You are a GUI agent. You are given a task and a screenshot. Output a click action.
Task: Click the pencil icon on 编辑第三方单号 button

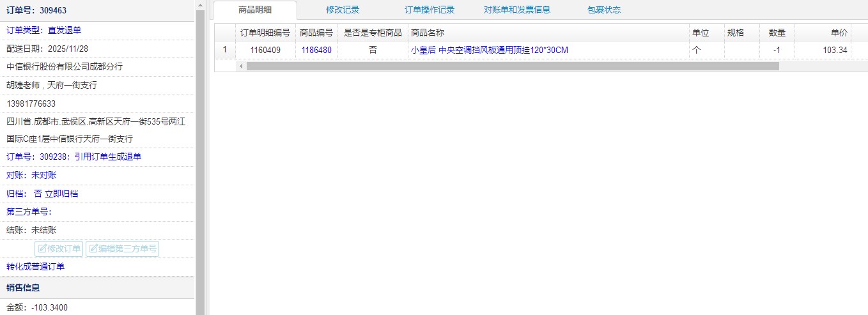tap(93, 249)
